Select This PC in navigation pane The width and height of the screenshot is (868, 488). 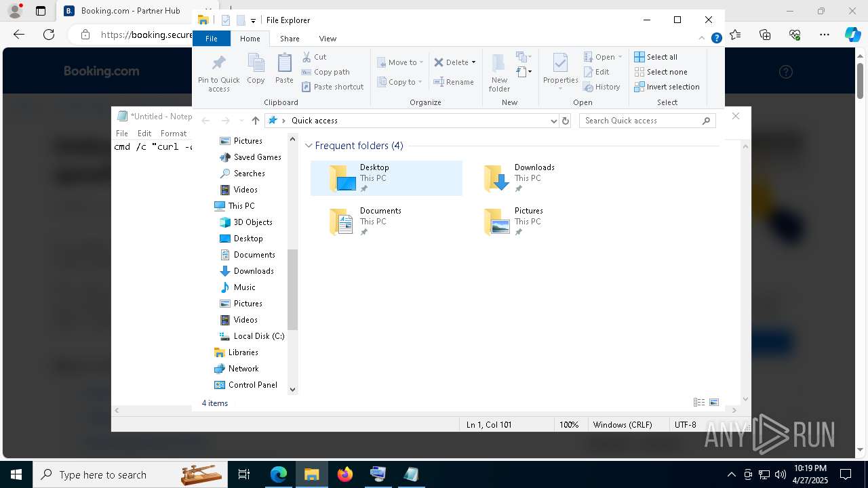pos(241,206)
